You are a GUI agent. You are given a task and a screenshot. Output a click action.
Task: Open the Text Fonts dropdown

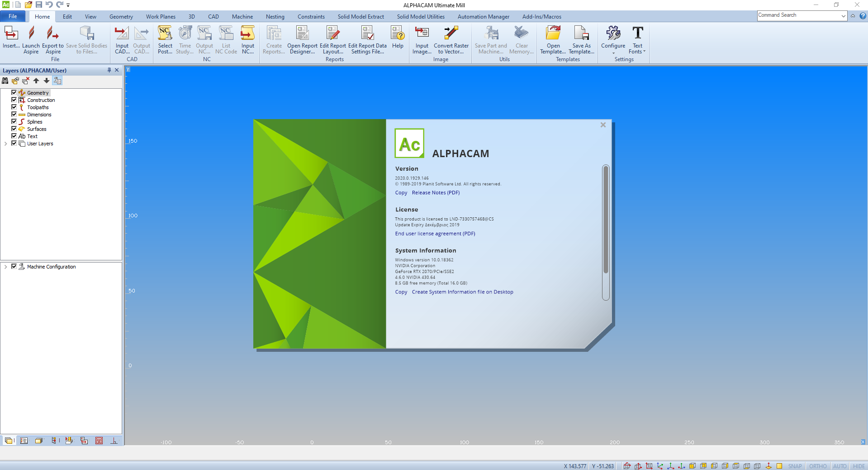pos(637,40)
